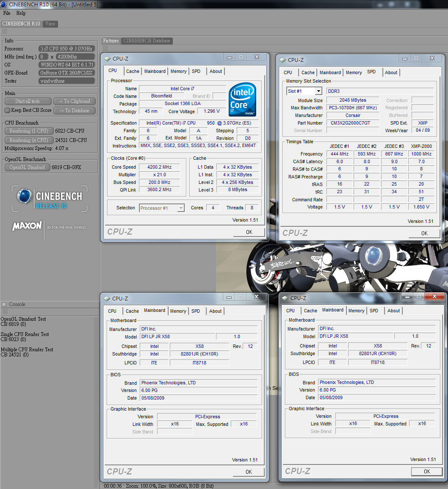Click the CINEBENCH title bar app icon
The width and height of the screenshot is (448, 489).
tap(4, 4)
